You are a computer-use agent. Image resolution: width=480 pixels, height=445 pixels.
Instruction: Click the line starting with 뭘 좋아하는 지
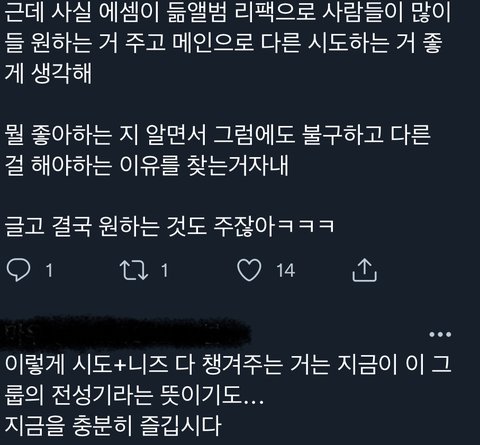[218, 135]
